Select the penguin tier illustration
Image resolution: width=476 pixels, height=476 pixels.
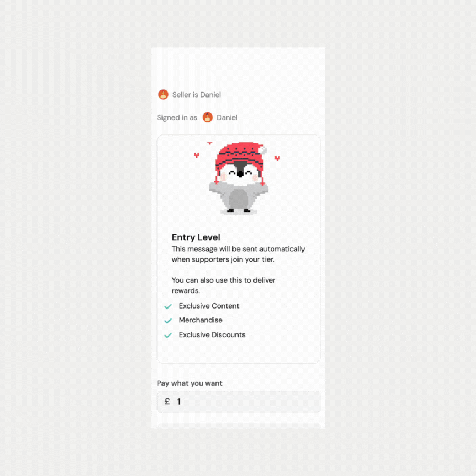[x=239, y=178]
